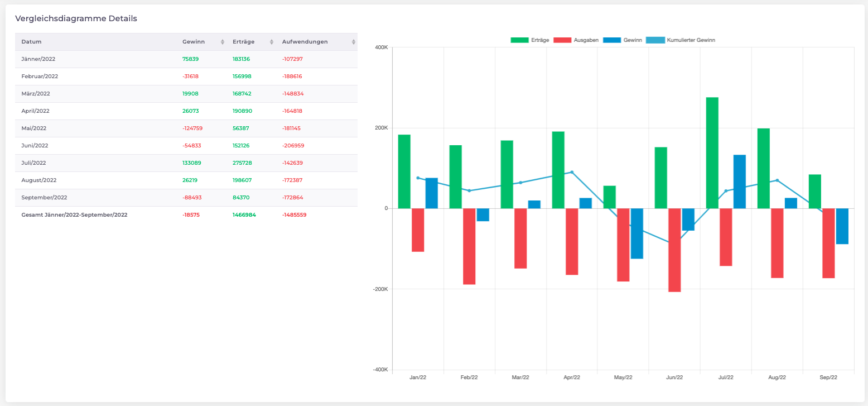Click the red Ausgaben bar for Feb/22
The image size is (868, 406).
tap(469, 246)
